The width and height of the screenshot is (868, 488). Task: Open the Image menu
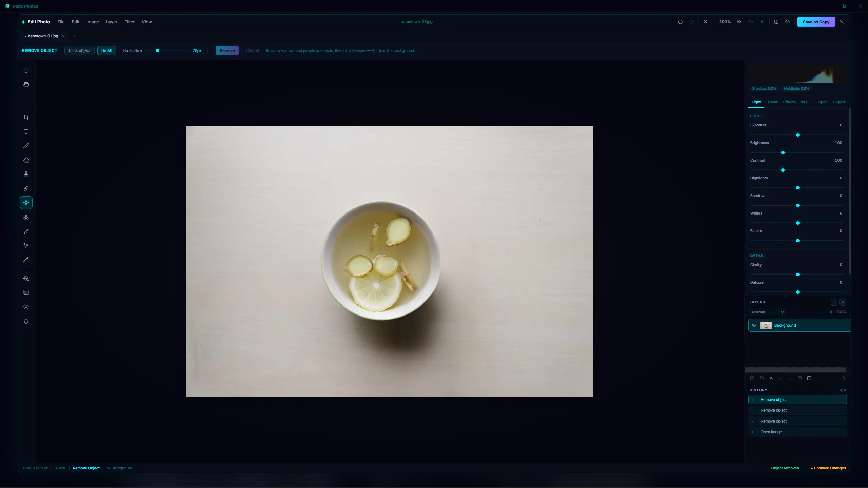click(93, 22)
